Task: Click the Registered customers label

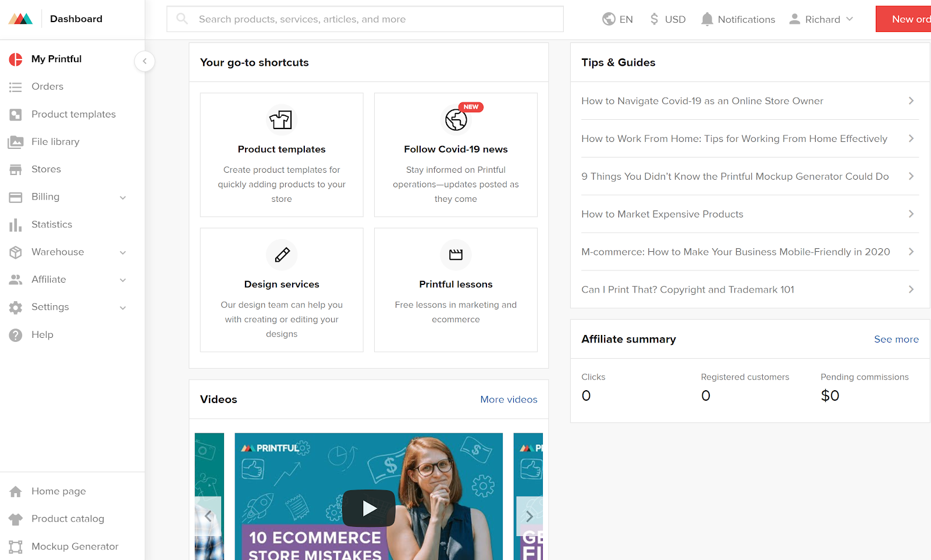Action: (x=745, y=377)
